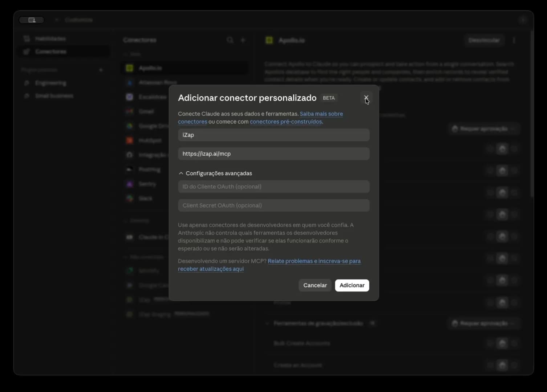Screen dimensions: 547x392
Task: Select the Client Secret OAuth field
Action: point(274,205)
